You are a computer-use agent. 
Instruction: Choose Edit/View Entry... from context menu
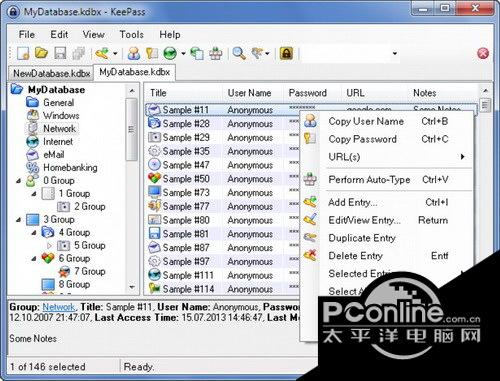point(387,220)
